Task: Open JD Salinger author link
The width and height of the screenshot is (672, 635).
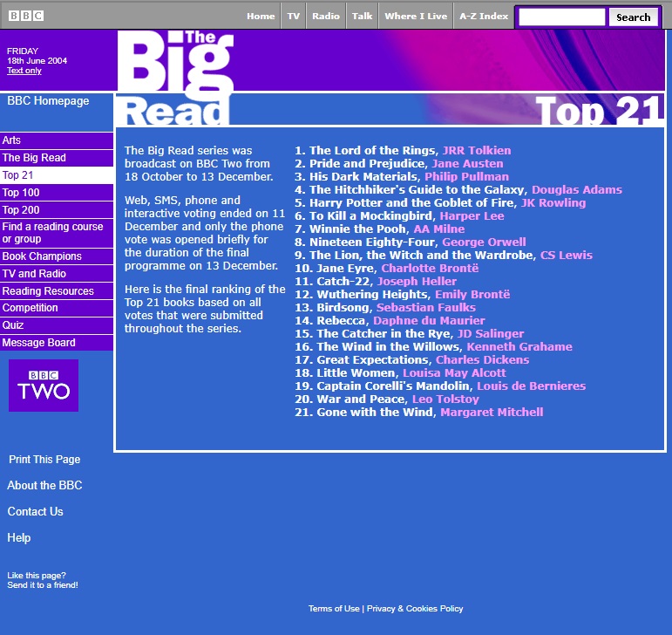Action: coord(491,334)
